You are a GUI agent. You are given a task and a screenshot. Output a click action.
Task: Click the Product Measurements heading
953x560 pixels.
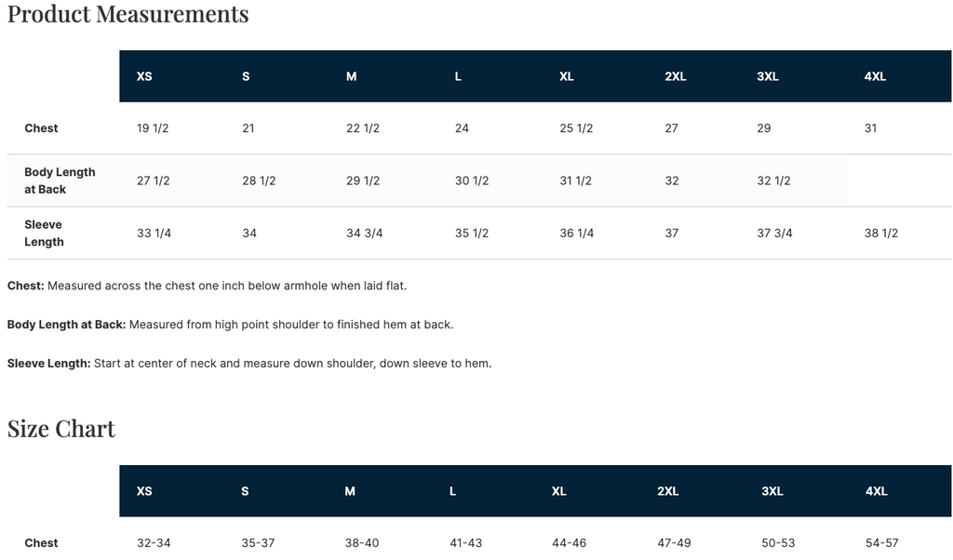click(128, 14)
